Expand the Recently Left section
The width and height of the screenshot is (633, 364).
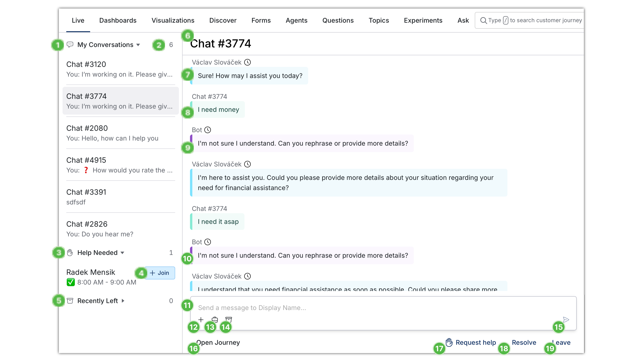tap(123, 301)
